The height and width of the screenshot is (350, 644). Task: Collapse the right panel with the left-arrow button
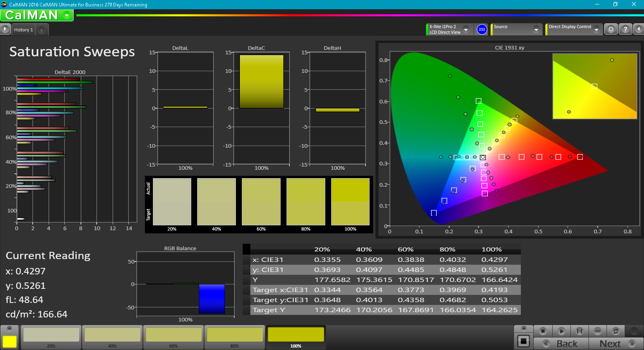tap(638, 29)
